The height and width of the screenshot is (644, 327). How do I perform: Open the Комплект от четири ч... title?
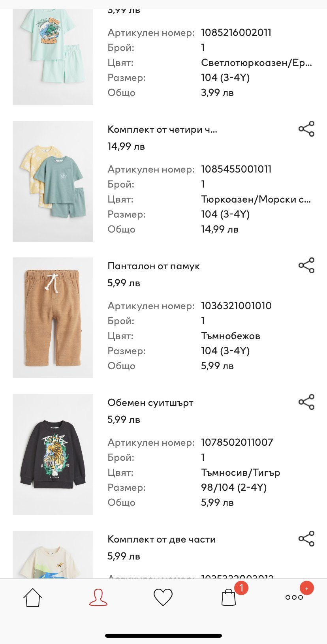162,130
